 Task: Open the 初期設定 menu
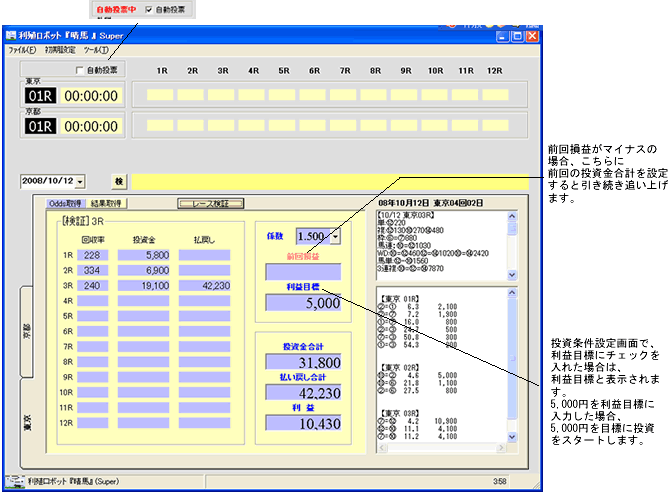click(x=59, y=49)
